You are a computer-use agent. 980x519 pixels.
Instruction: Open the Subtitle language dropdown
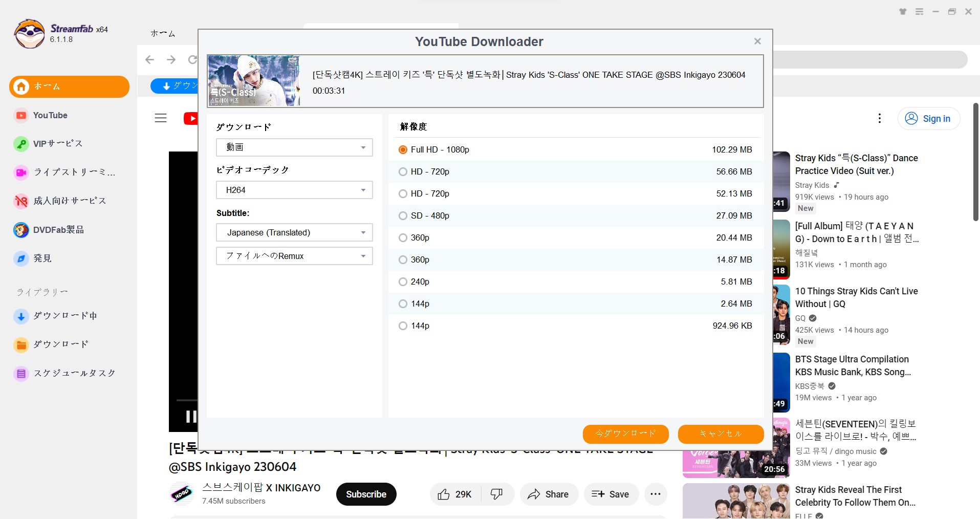point(294,232)
